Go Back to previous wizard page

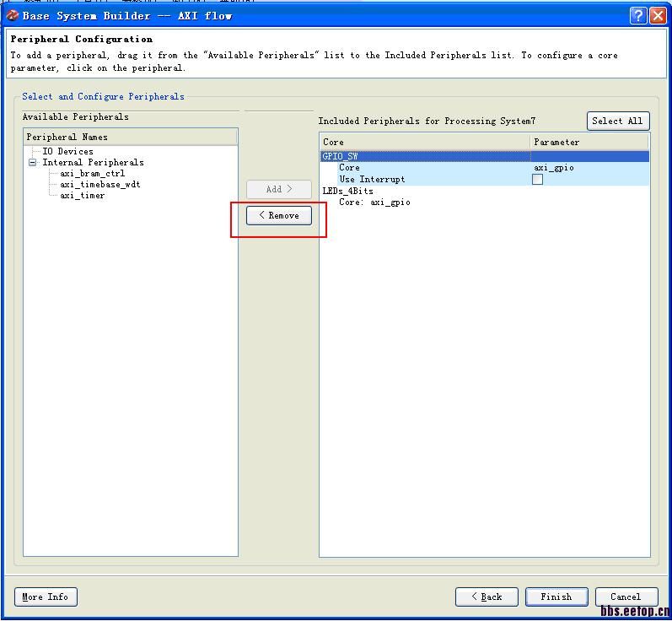[x=487, y=597]
